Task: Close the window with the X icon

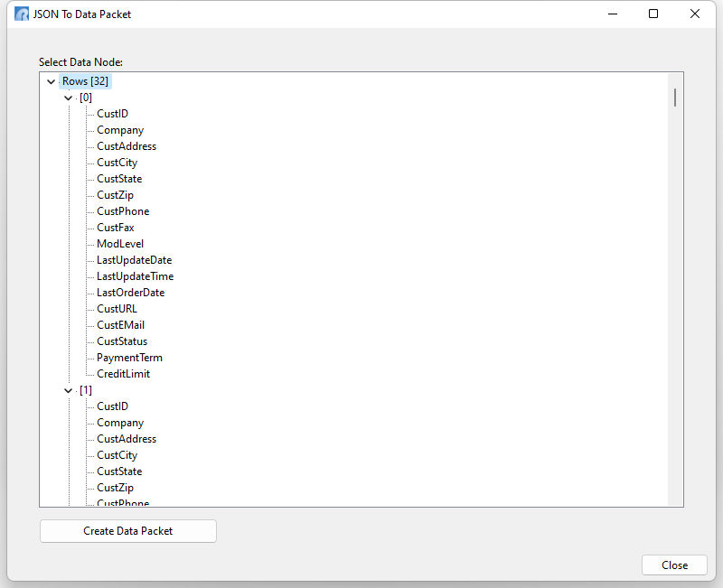Action: pos(695,14)
